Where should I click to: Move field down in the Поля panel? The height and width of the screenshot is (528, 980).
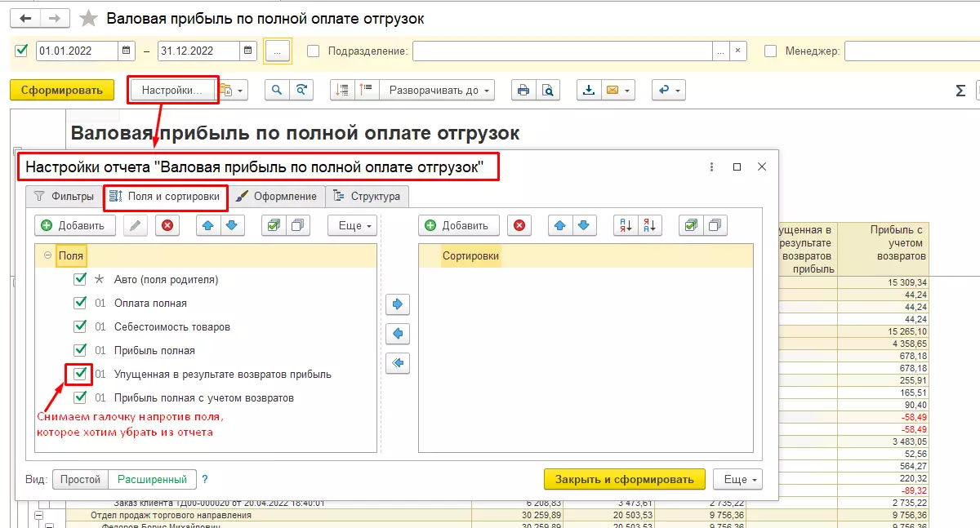231,226
